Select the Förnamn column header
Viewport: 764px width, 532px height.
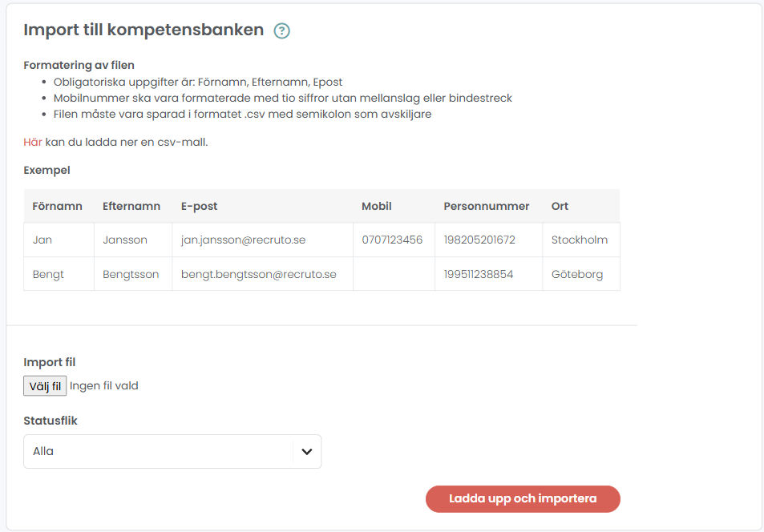click(x=58, y=206)
